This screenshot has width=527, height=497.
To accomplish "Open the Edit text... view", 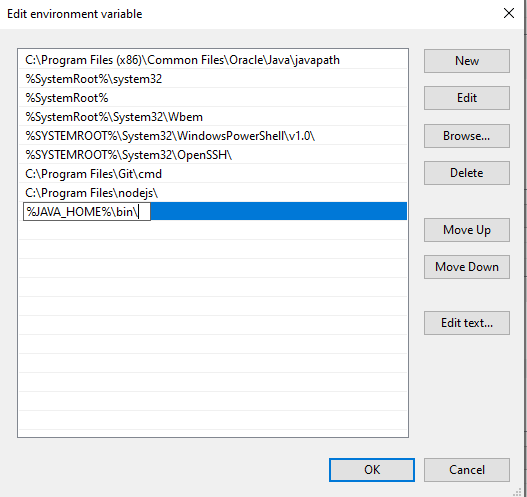I will click(x=467, y=323).
